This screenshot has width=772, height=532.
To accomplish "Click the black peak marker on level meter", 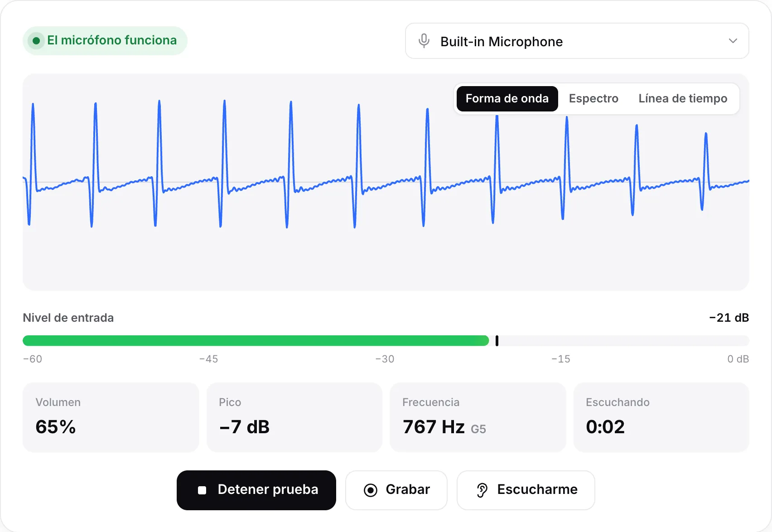I will coord(497,341).
